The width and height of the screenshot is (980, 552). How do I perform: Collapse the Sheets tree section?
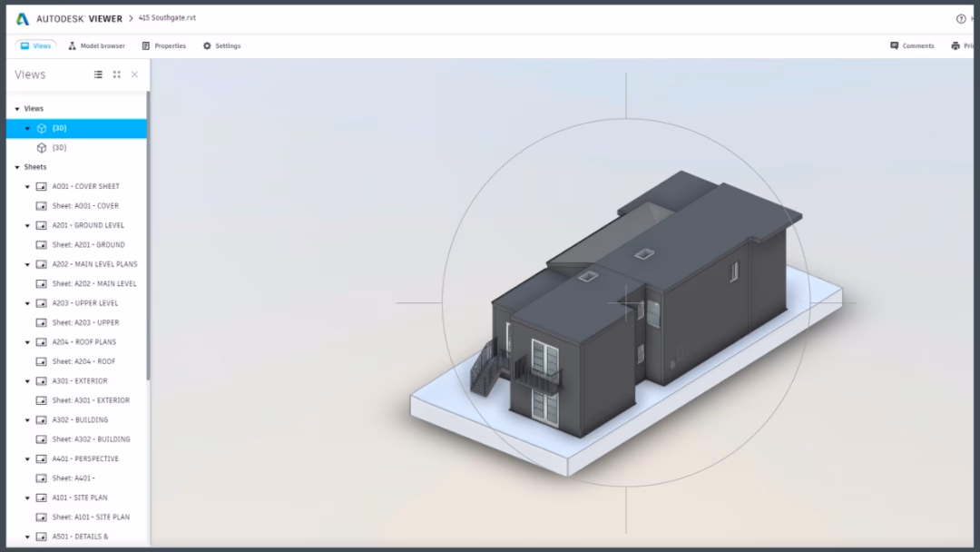pyautogui.click(x=17, y=167)
